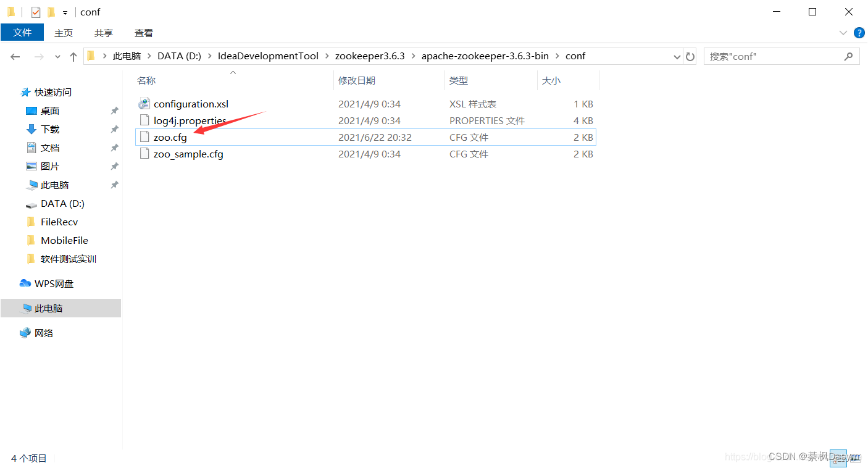Select zoo.cfg file
This screenshot has height=468, width=868.
[170, 137]
